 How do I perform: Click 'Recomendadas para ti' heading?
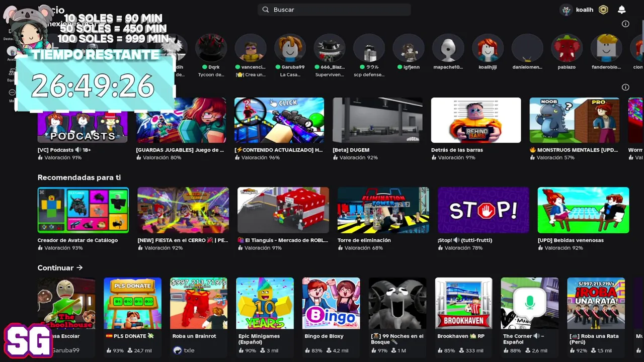pos(79,177)
